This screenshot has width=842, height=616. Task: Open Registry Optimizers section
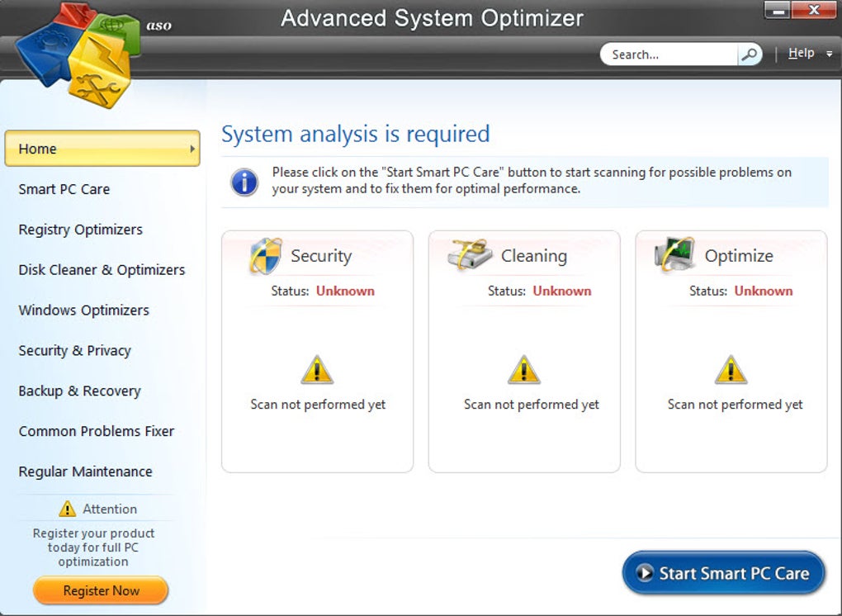(x=81, y=230)
